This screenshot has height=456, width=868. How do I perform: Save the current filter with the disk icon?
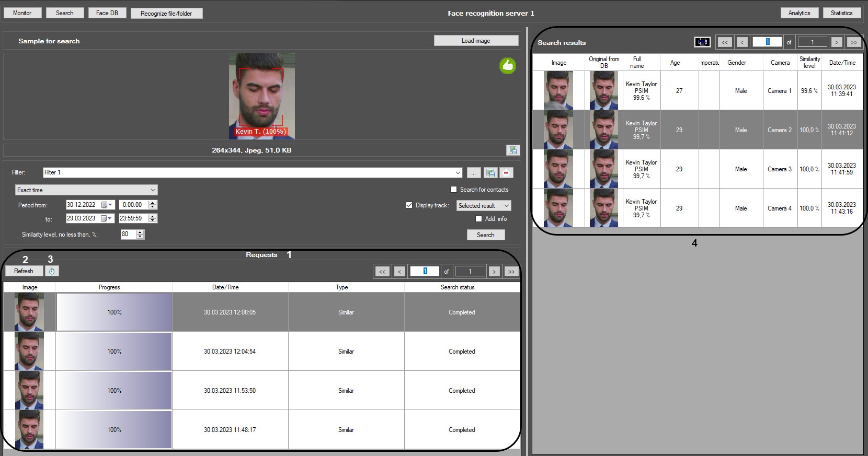[x=490, y=172]
